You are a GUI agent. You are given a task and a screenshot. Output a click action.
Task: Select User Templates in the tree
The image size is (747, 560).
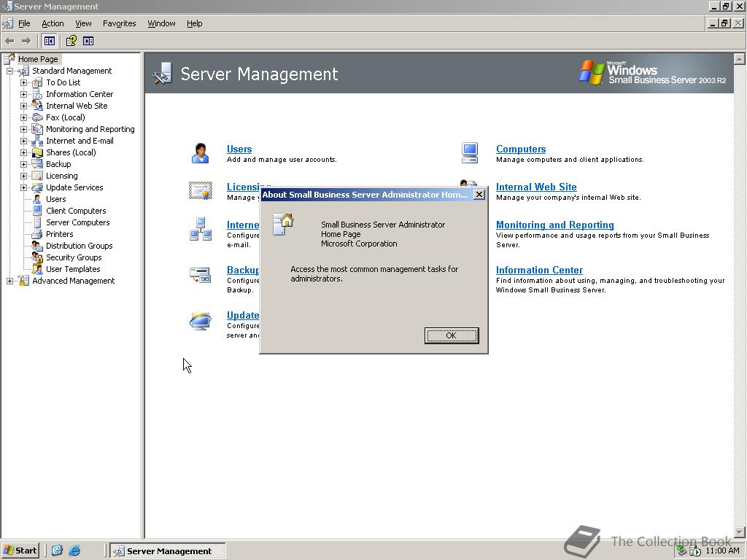click(73, 269)
